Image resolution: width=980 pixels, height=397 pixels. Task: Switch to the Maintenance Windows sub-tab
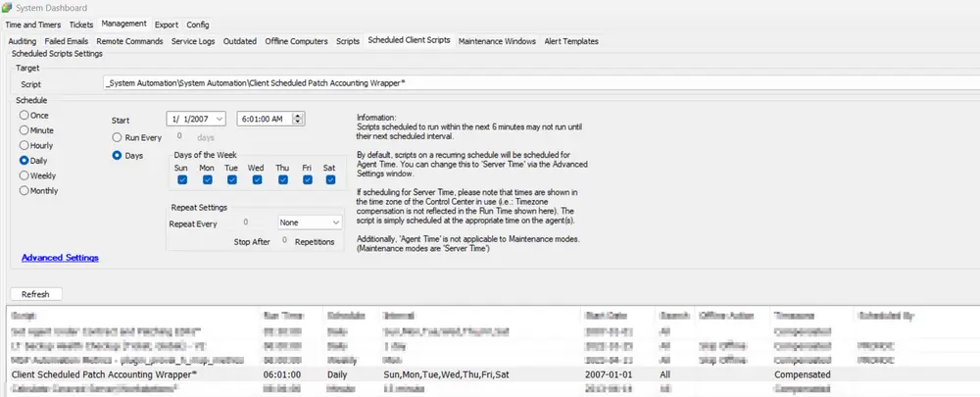[497, 41]
